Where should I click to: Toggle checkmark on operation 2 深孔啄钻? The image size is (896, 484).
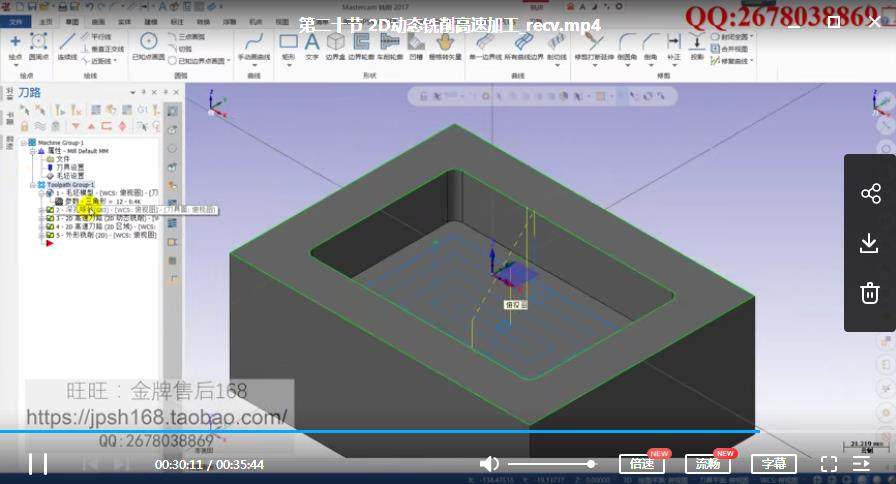50,210
